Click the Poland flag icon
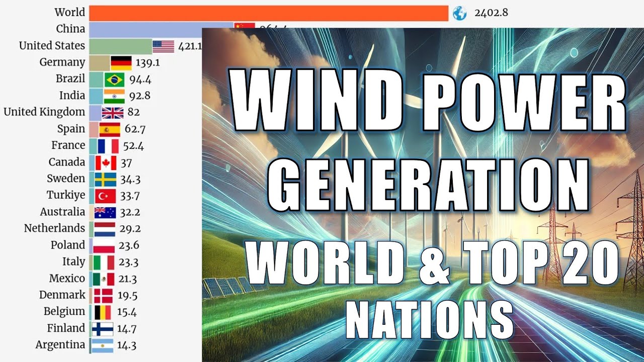Image resolution: width=644 pixels, height=362 pixels. pyautogui.click(x=104, y=245)
